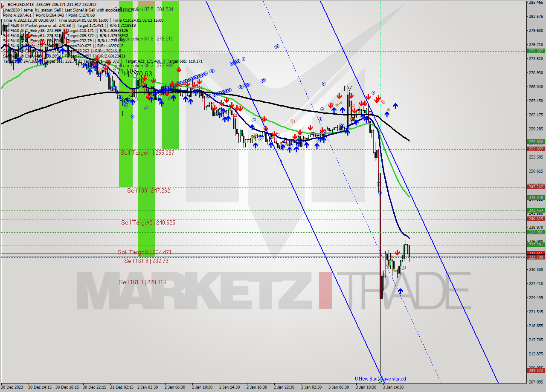Click the '2 Jan 14:30' time axis label

click(229, 388)
